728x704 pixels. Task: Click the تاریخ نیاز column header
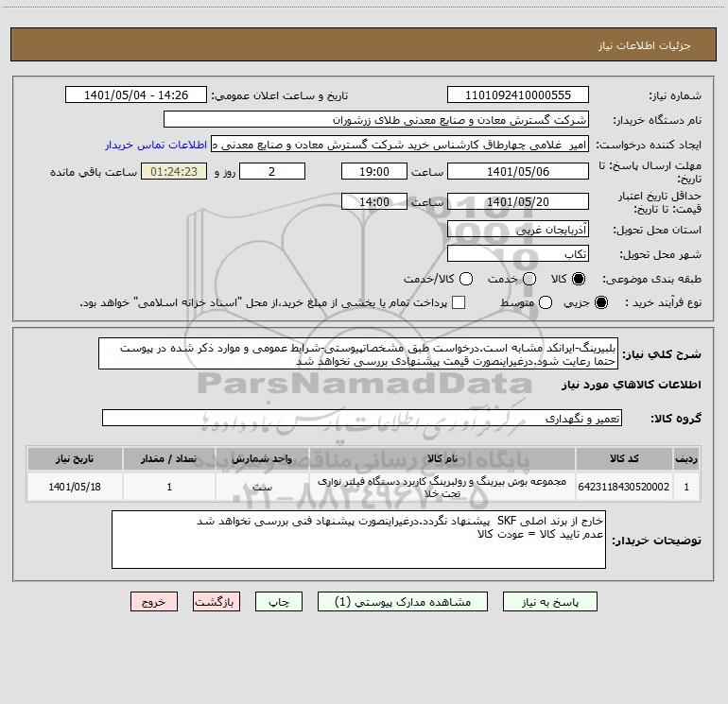point(75,458)
